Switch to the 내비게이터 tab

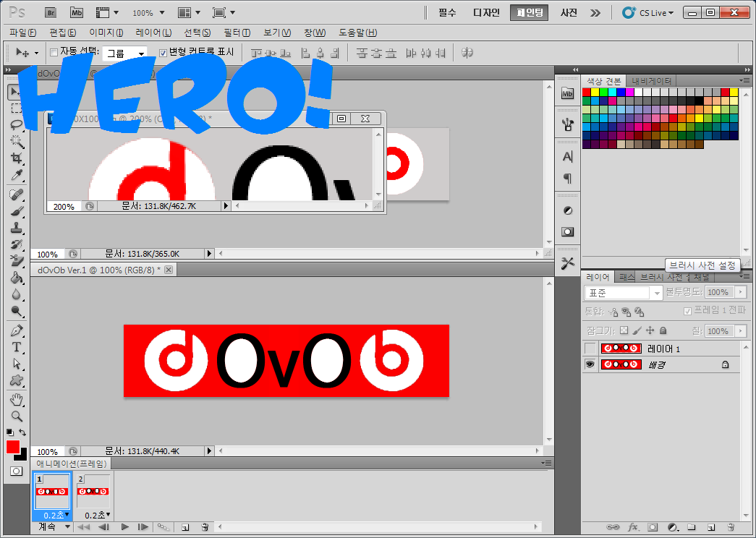651,81
